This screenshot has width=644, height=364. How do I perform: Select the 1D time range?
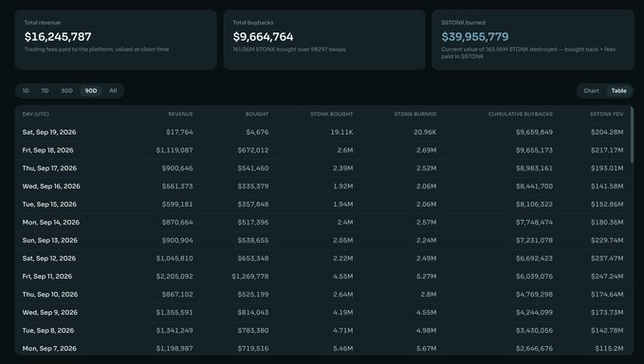26,91
